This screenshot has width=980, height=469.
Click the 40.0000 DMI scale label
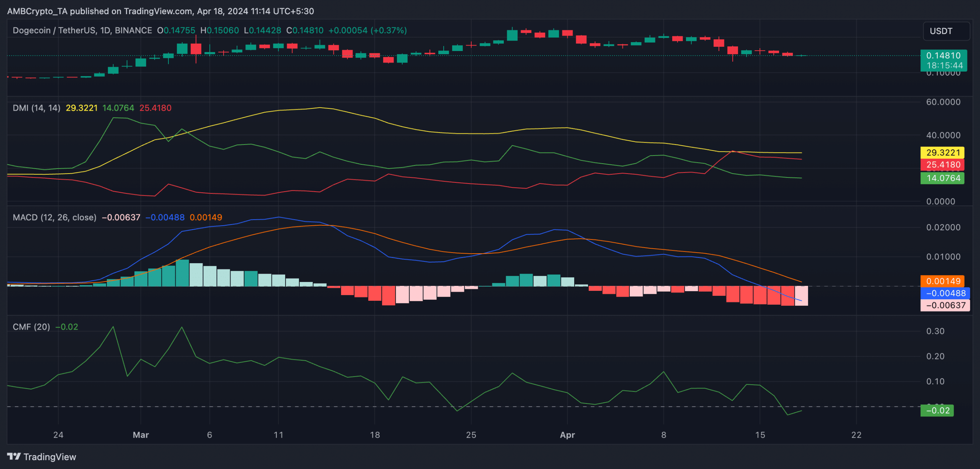pyautogui.click(x=943, y=135)
